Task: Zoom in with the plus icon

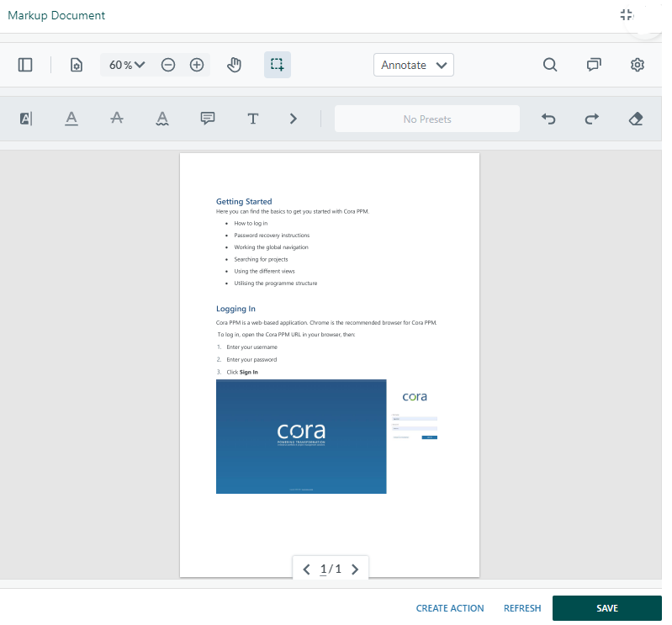Action: (x=197, y=65)
